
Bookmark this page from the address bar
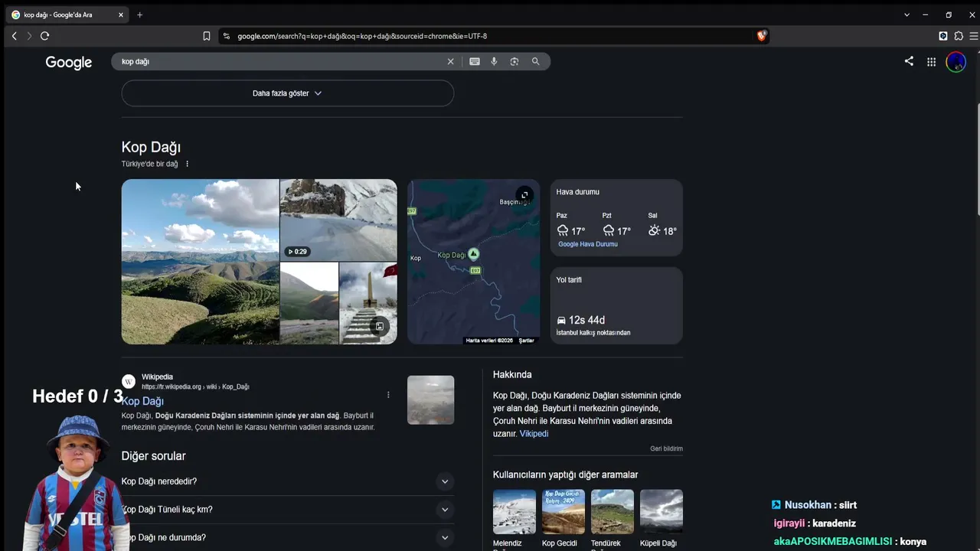[x=206, y=36]
